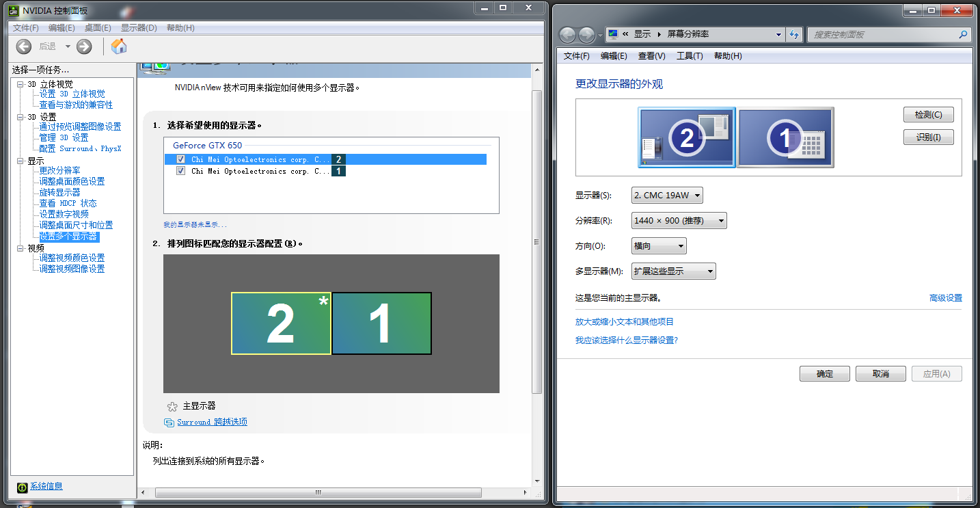Open 更改分辨率 task

point(59,171)
